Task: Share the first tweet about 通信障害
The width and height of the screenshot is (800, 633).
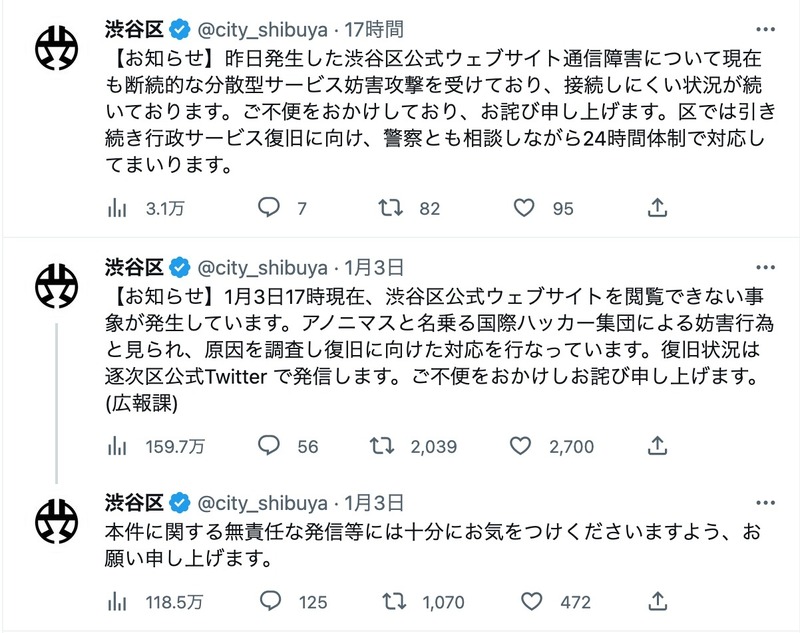Action: (x=658, y=208)
